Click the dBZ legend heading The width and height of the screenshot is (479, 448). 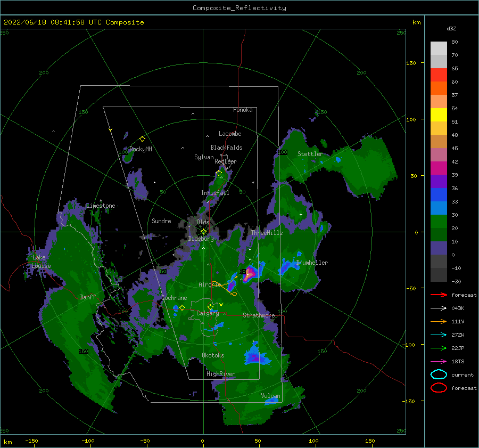point(451,29)
